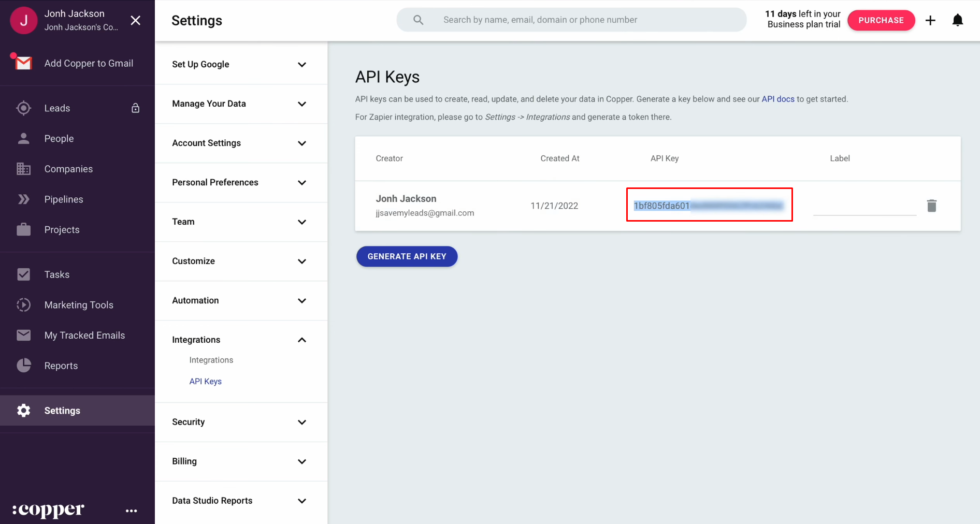
Task: Go to Companies in sidebar
Action: tap(68, 169)
